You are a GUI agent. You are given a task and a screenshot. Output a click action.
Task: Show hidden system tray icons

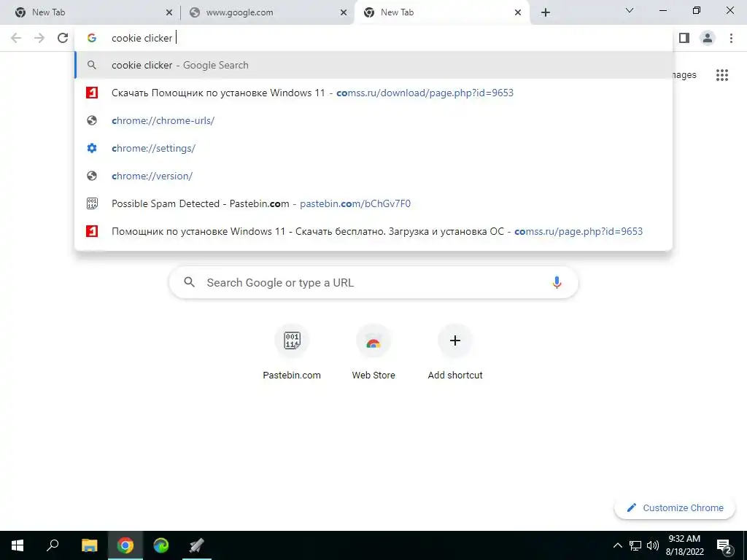click(x=617, y=545)
